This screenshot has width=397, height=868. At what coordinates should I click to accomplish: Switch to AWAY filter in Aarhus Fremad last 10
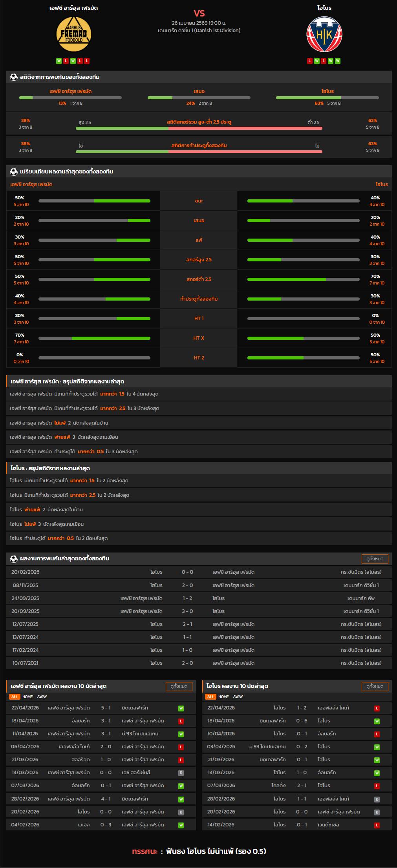tap(42, 697)
